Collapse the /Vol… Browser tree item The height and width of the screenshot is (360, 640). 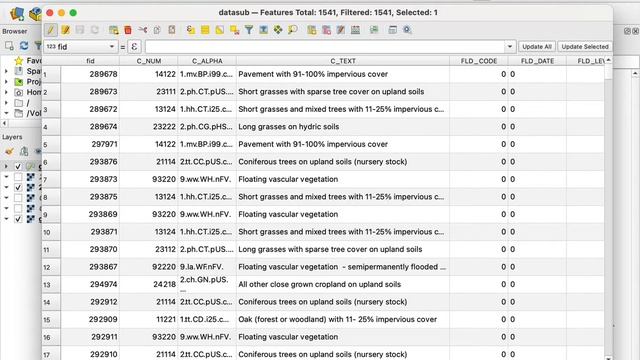coord(6,113)
